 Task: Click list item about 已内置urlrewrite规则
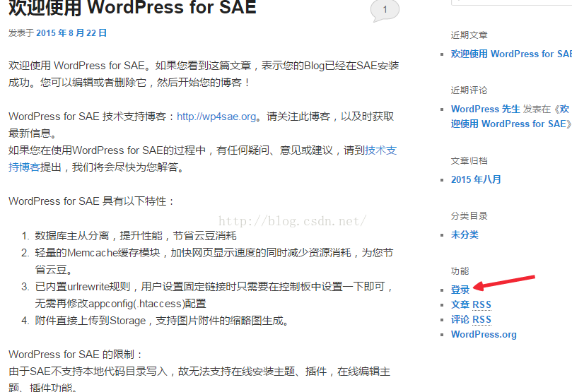tap(214, 295)
